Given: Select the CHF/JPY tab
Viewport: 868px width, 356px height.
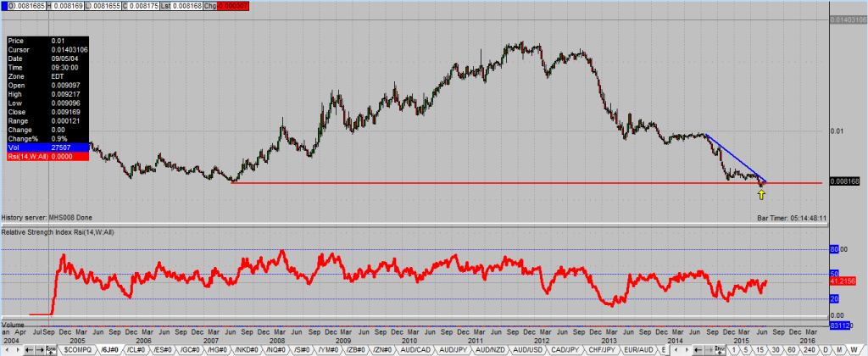Looking at the screenshot, I should point(603,350).
